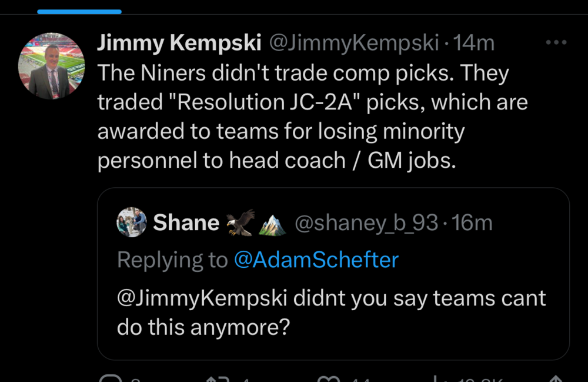Viewport: 588px width, 382px height.
Task: Open Jimmy Kempski's profile picture
Action: [52, 65]
